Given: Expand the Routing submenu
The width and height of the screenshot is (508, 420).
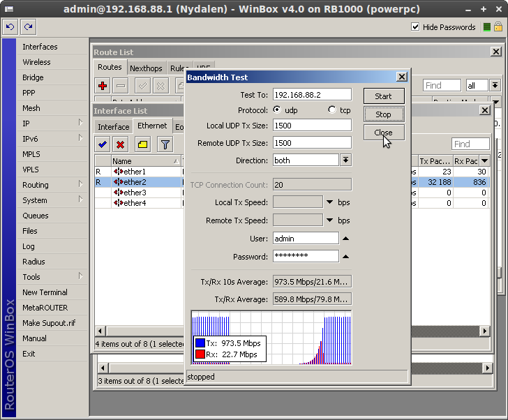Looking at the screenshot, I should 81,184.
